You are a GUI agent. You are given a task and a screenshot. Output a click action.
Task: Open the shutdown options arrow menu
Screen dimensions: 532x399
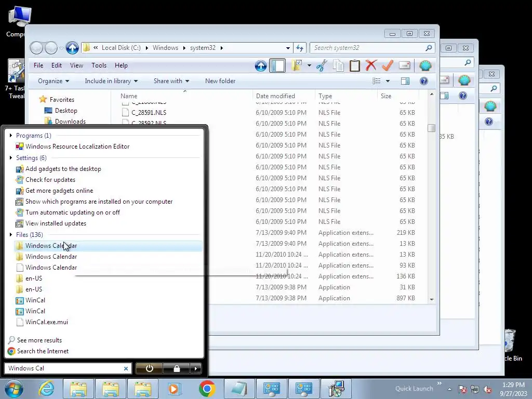(196, 368)
